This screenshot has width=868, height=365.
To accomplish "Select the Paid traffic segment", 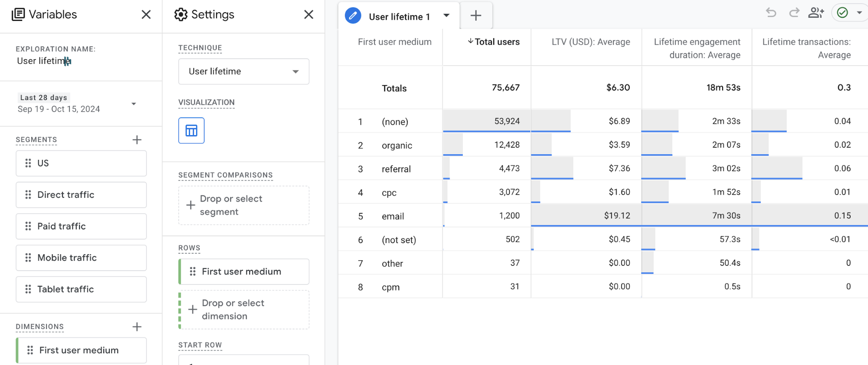I will (81, 226).
